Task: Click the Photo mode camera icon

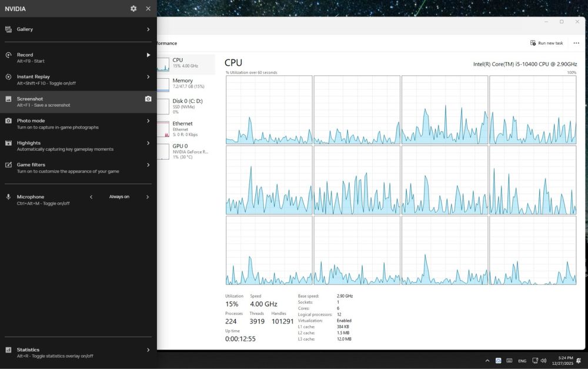Action: [8, 121]
